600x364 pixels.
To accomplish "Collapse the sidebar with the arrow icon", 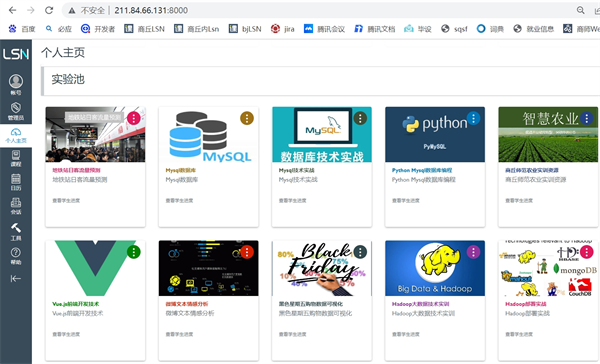I will tap(16, 278).
